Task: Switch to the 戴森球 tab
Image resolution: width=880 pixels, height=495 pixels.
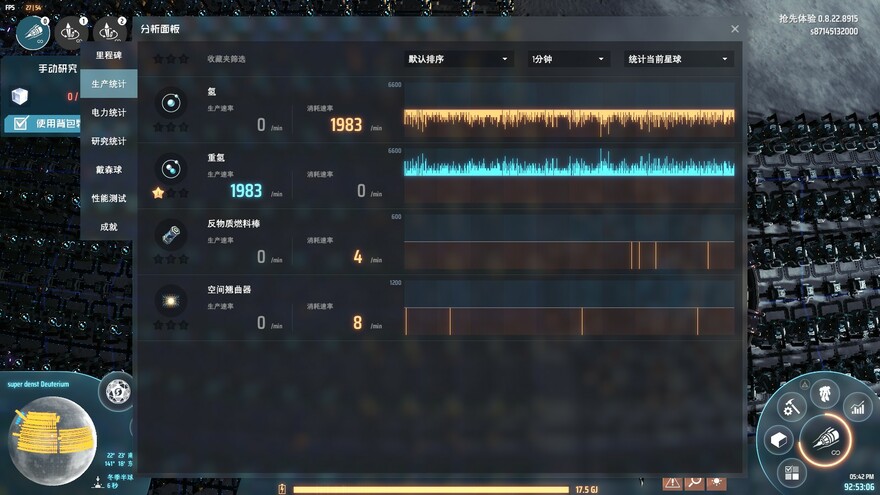Action: [x=108, y=170]
